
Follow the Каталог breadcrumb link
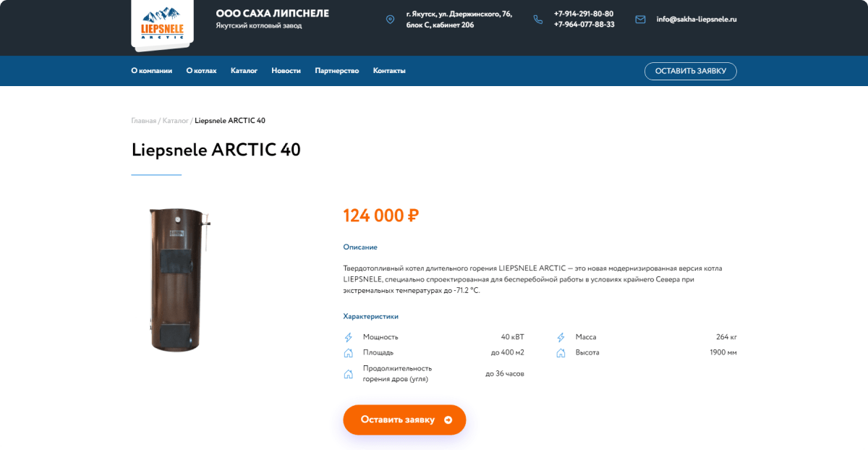pos(175,121)
